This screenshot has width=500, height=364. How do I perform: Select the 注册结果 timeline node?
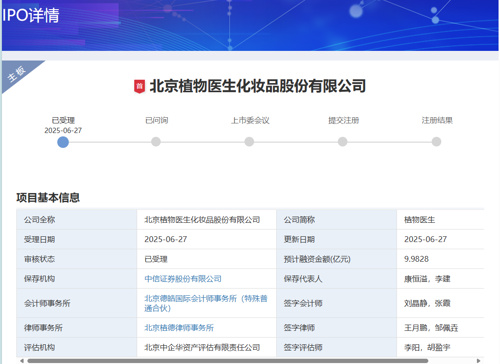point(436,142)
